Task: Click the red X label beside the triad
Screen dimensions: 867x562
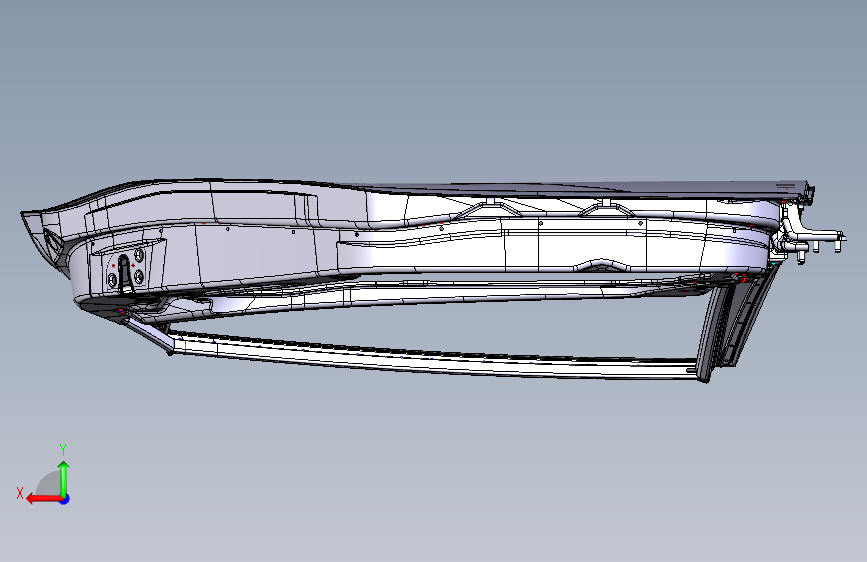Action: point(20,493)
